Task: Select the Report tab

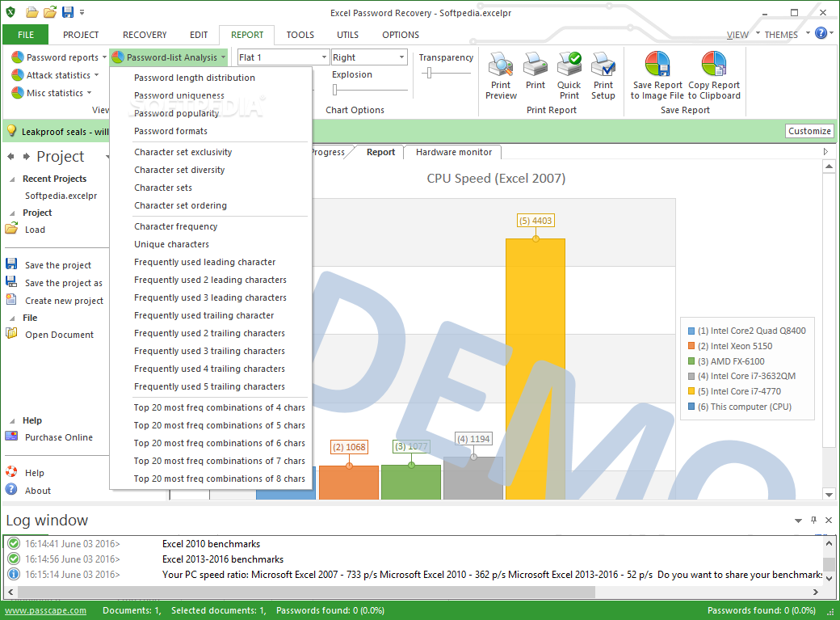Action: click(x=380, y=152)
